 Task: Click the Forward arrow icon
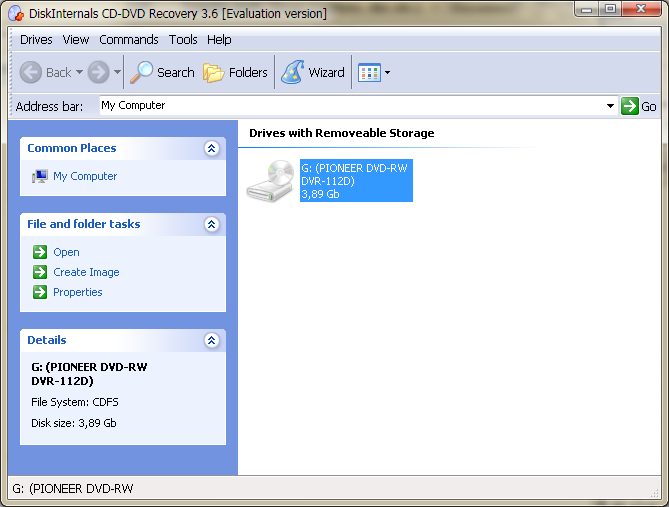[99, 72]
